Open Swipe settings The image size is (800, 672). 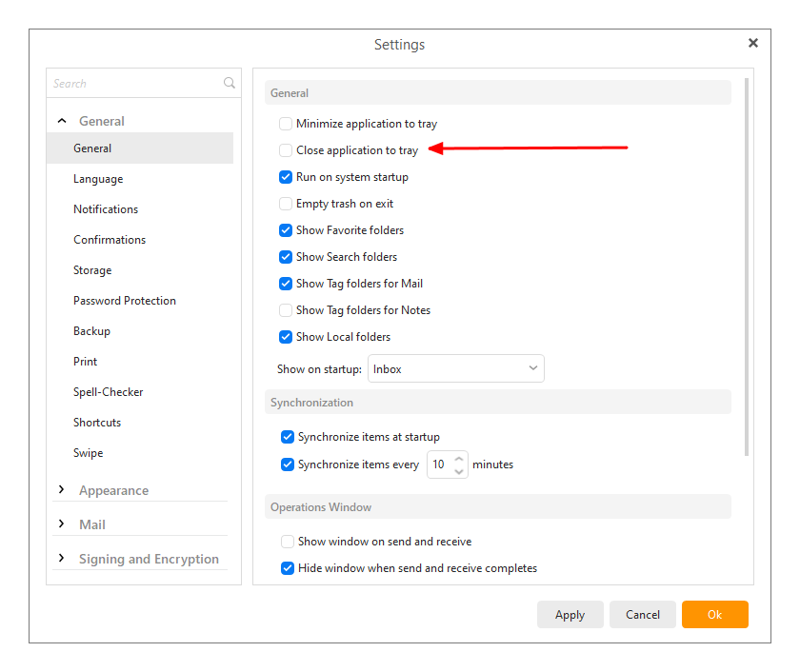point(89,453)
